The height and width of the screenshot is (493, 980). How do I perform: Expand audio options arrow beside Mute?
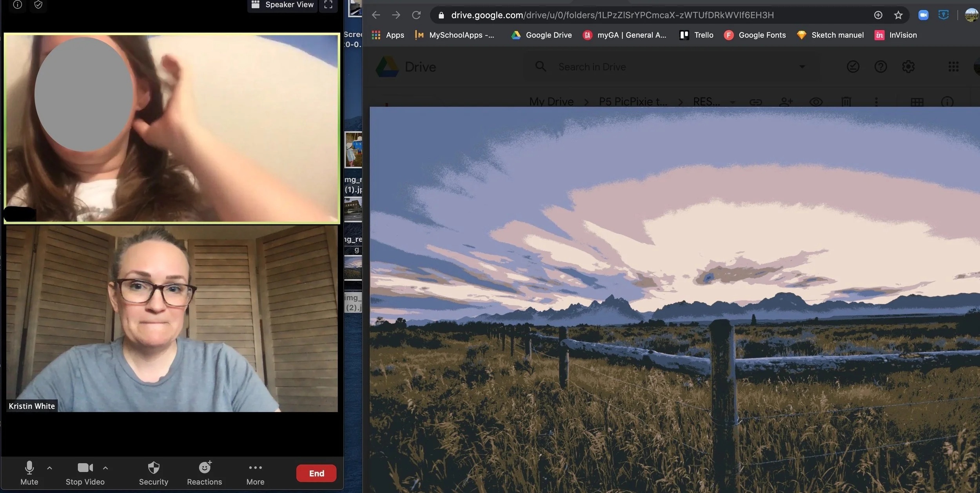(x=49, y=468)
